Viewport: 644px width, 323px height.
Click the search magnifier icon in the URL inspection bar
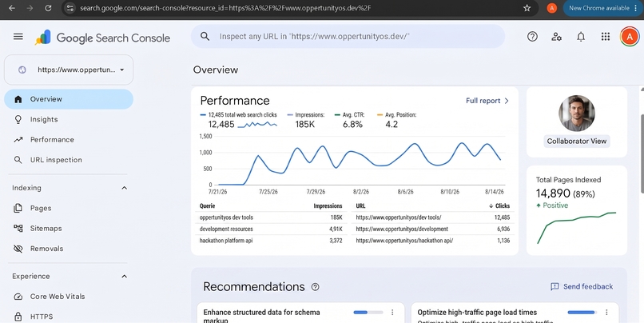(205, 37)
